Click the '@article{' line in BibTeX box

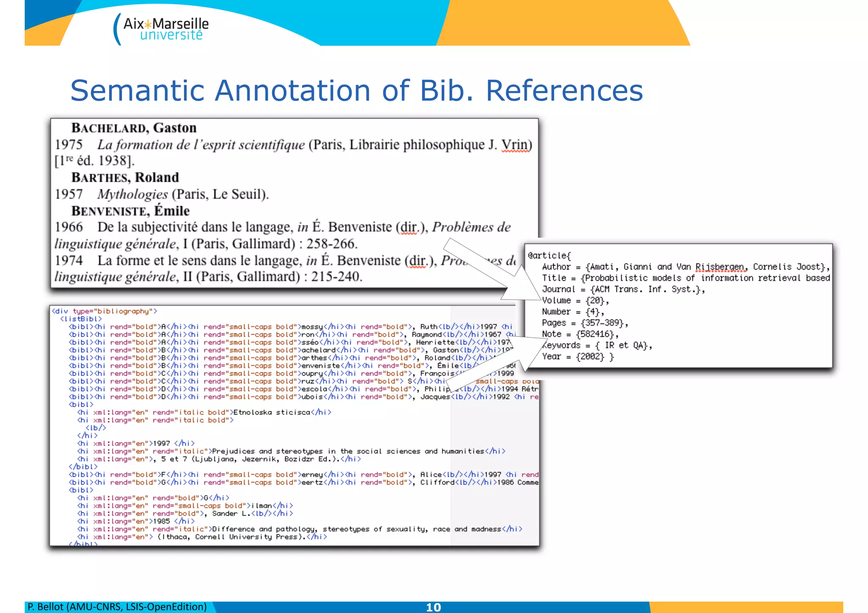(550, 255)
